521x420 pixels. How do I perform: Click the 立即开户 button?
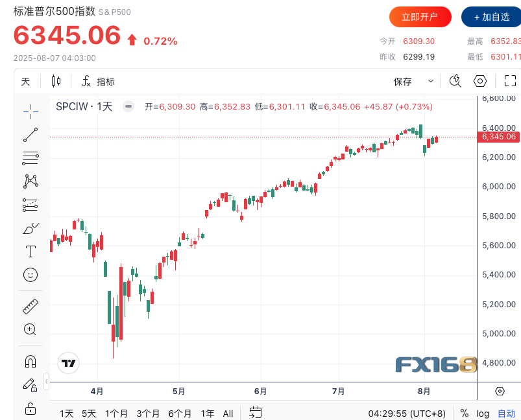point(420,17)
